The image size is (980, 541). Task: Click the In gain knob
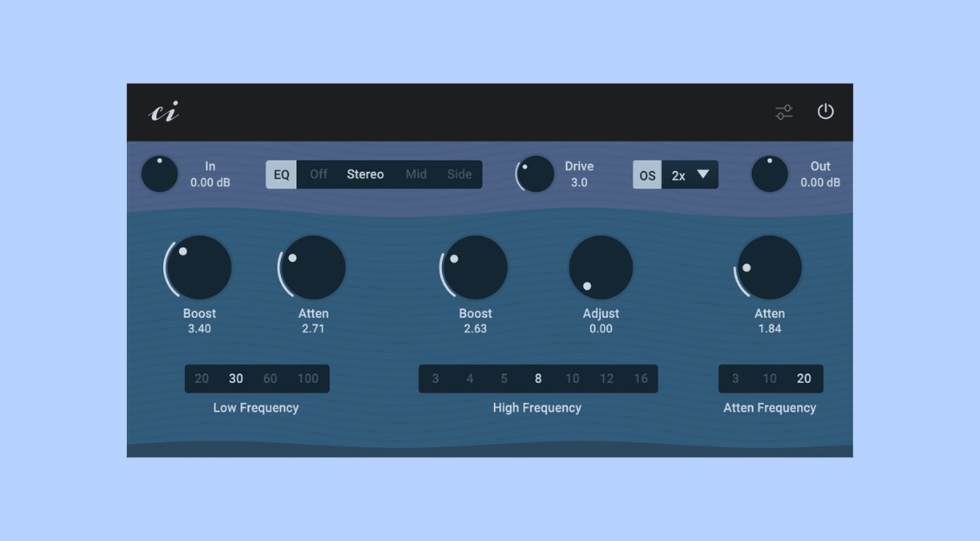coord(159,174)
